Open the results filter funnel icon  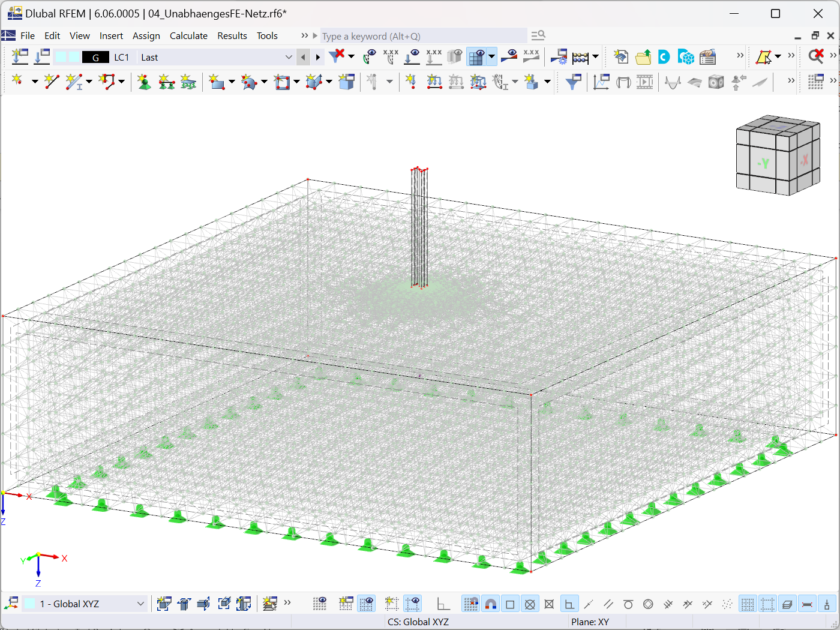click(x=574, y=81)
